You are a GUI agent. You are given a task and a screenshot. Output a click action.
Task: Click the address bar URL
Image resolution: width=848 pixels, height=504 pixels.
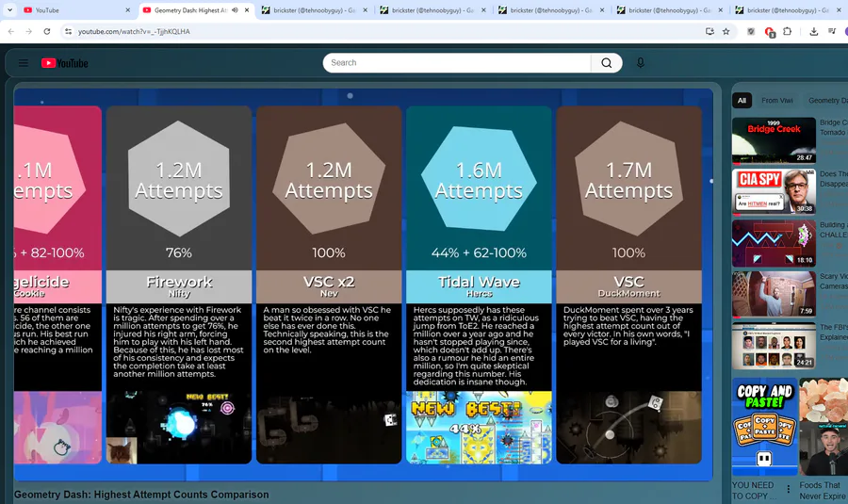coord(134,31)
